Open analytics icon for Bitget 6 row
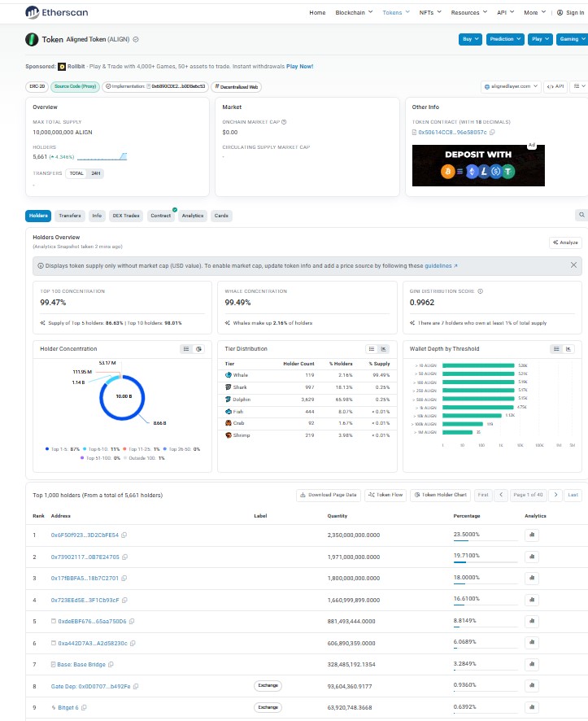 click(x=532, y=707)
